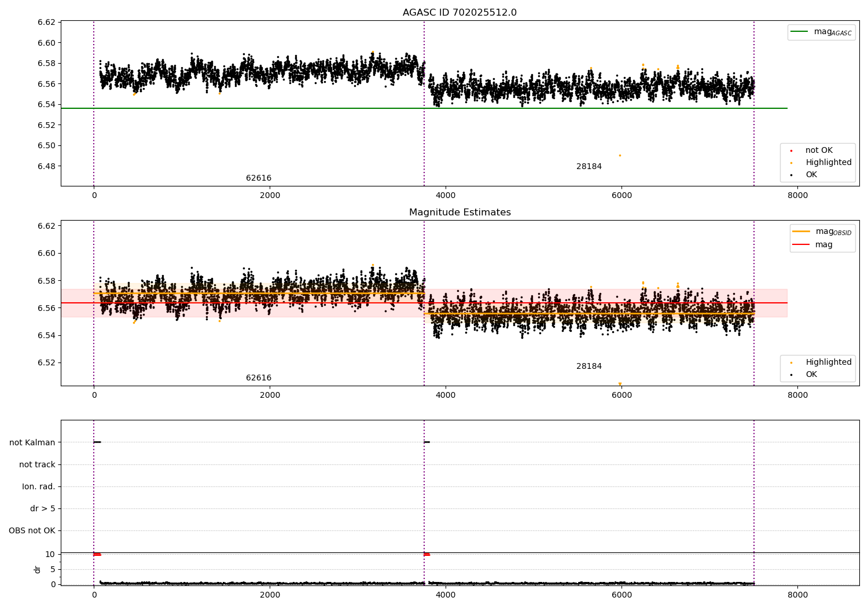Click the 'not track' y-axis label
This screenshot has width=868, height=608.
coord(37,464)
